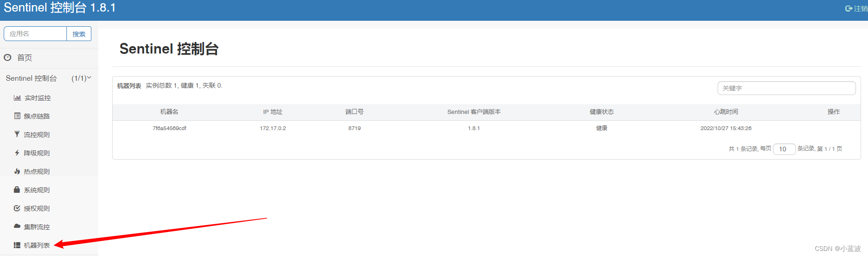Click the port value 8719
Viewport: 868px width, 256px height.
coord(354,128)
